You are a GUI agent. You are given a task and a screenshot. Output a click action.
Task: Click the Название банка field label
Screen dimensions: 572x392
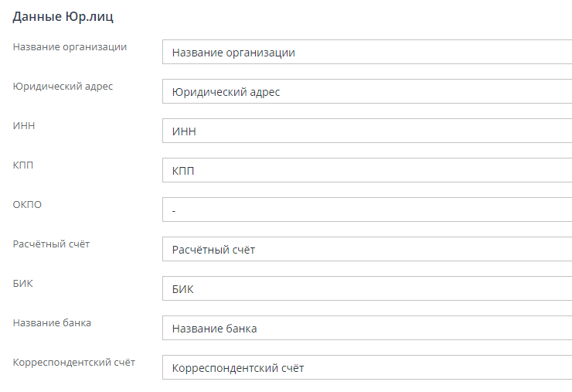[52, 322]
